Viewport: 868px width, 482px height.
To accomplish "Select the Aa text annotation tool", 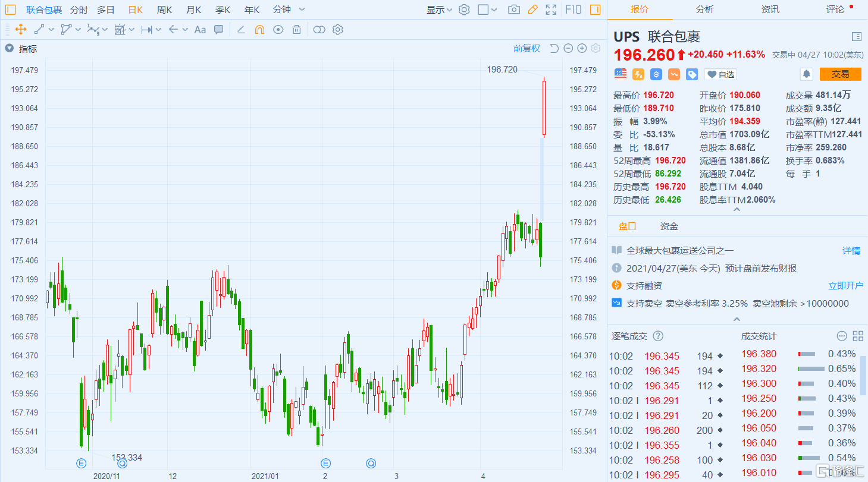I will coord(200,29).
